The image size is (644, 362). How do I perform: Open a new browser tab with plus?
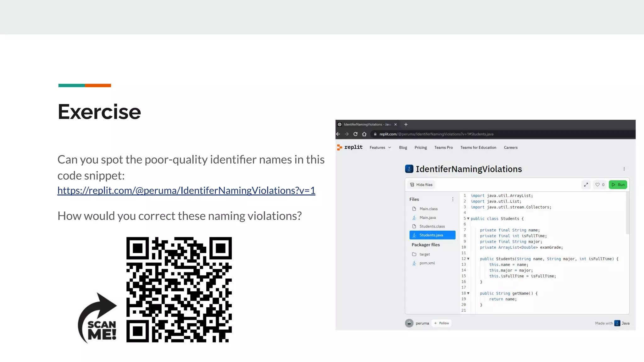406,124
